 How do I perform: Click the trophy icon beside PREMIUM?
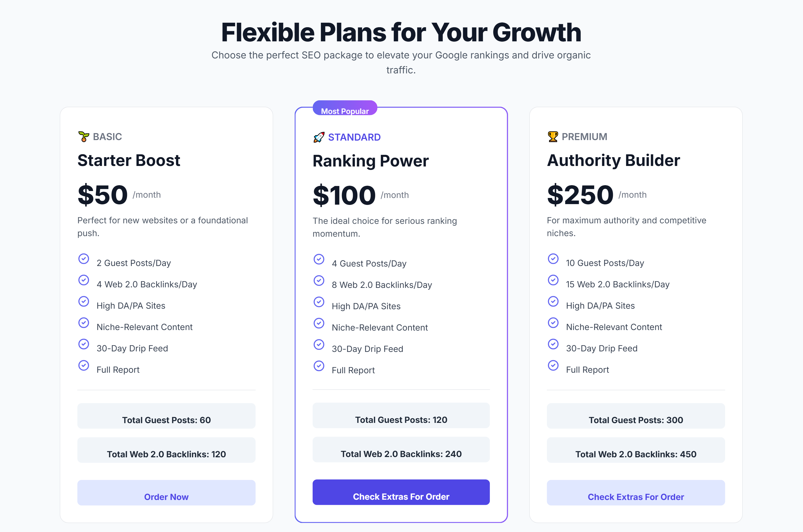point(553,136)
